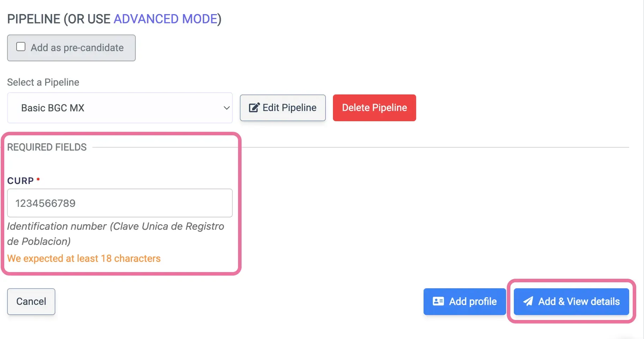Enable the Add as pre-candidate checkbox
Viewport: 644px width, 339px height.
21,46
